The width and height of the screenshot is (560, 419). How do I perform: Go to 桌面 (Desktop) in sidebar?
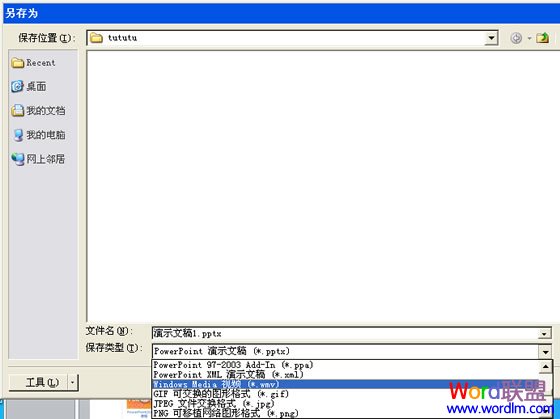[29, 86]
